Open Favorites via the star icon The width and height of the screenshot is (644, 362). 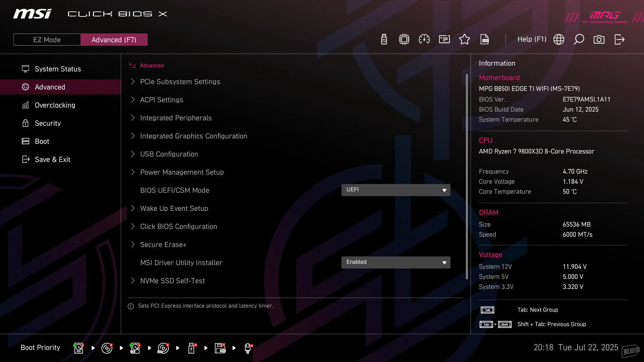(x=465, y=40)
